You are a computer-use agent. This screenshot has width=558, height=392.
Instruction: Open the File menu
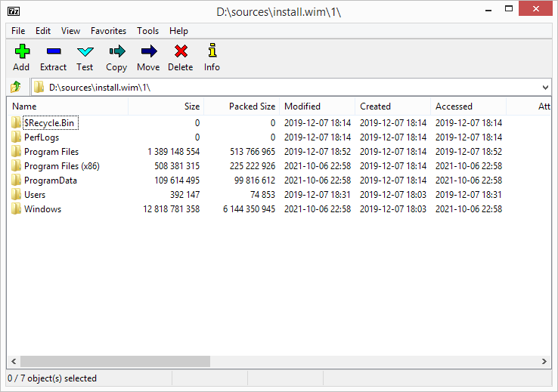[18, 31]
